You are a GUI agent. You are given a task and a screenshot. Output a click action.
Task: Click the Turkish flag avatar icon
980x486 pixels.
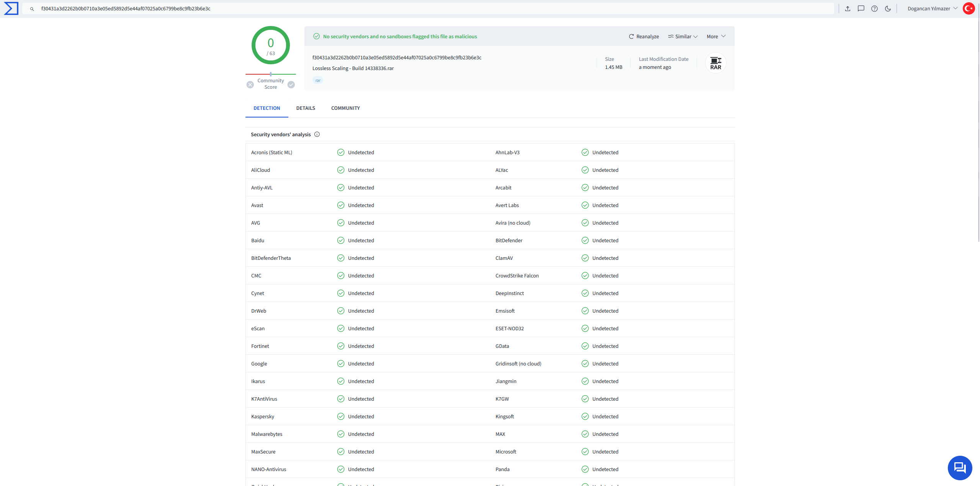pyautogui.click(x=969, y=8)
